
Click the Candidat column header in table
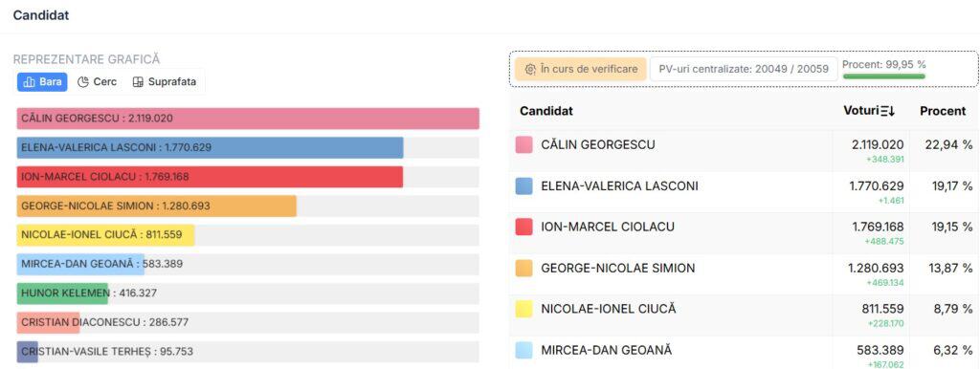click(546, 111)
